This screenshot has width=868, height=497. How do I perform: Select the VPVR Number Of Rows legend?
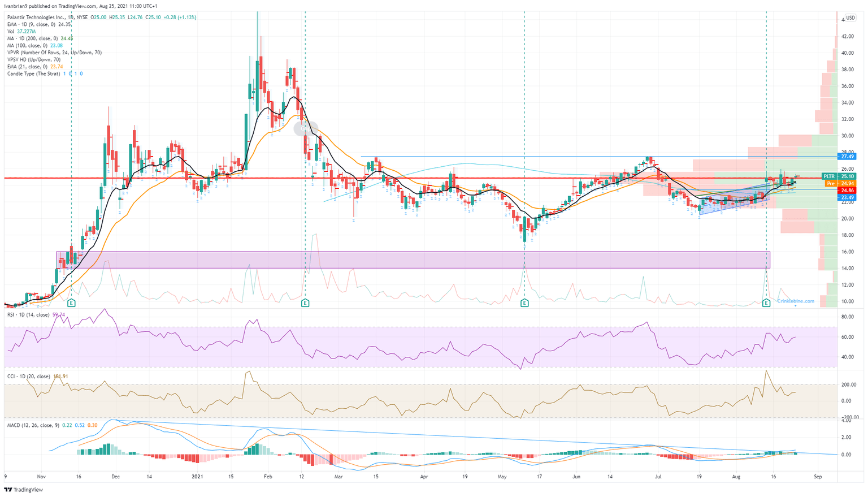(54, 53)
